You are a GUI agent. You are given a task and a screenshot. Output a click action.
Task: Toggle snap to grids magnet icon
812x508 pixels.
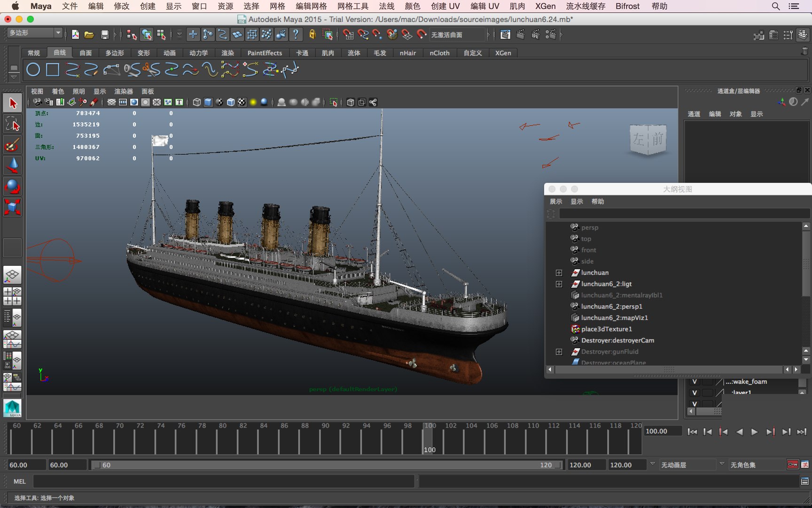click(348, 34)
